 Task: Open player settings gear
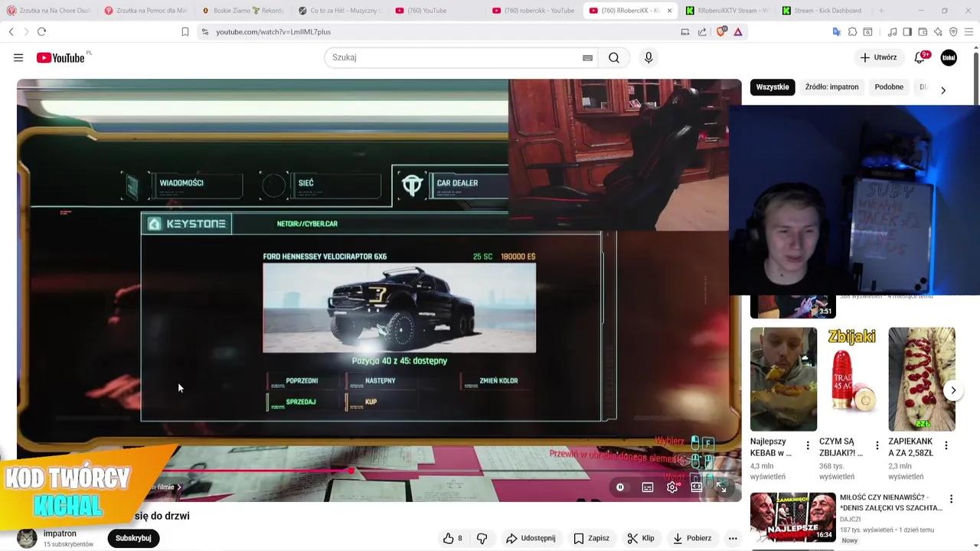672,487
